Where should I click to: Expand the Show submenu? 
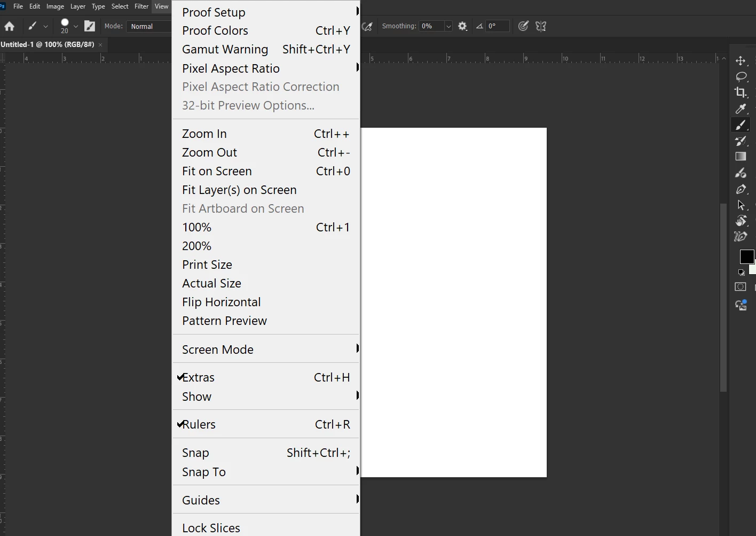pyautogui.click(x=266, y=397)
